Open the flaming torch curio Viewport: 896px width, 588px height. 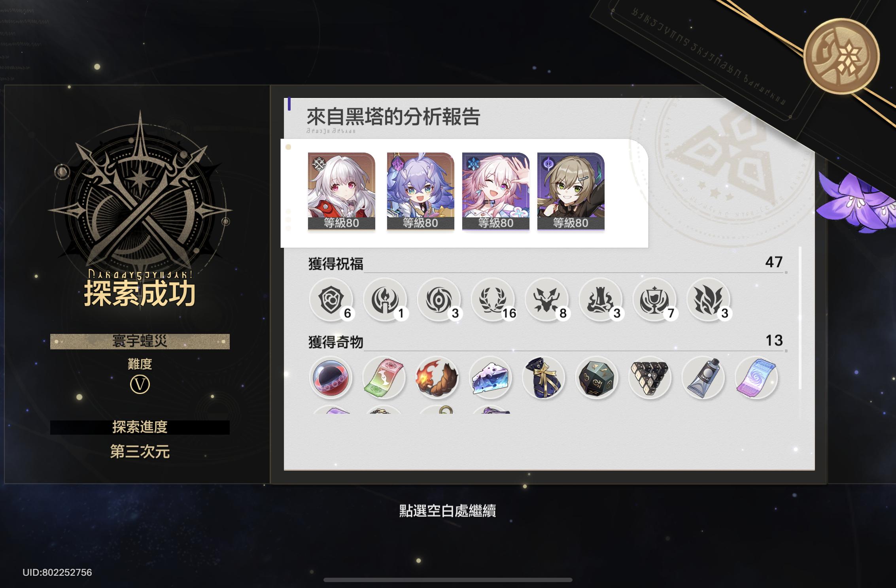pos(437,377)
